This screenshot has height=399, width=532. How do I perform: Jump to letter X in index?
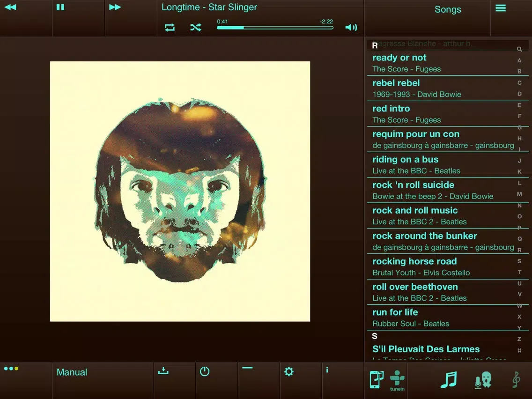[519, 317]
